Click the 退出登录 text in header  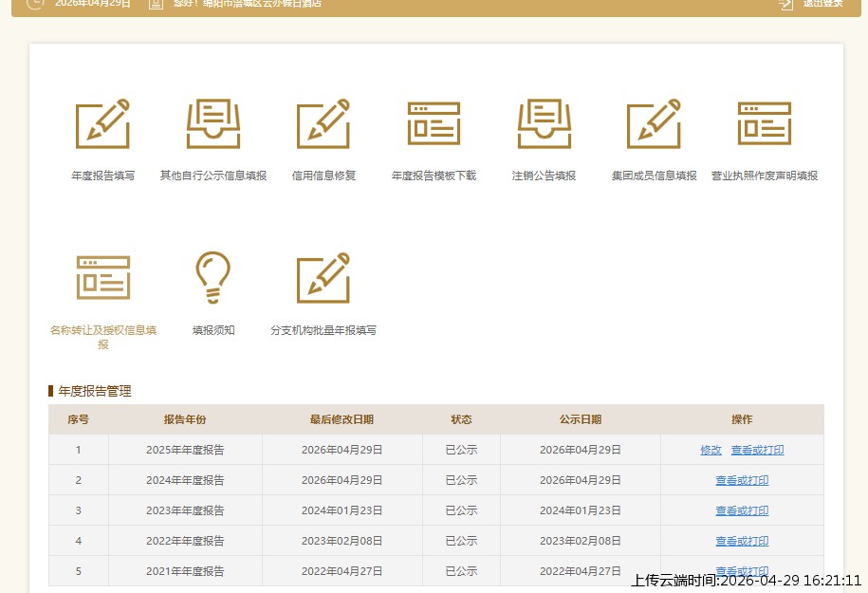[822, 4]
